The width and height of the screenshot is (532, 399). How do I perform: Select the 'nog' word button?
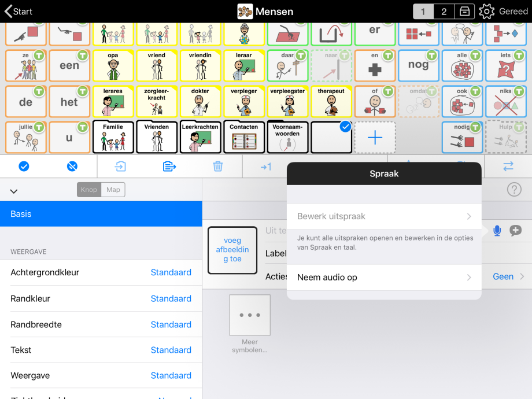click(418, 65)
